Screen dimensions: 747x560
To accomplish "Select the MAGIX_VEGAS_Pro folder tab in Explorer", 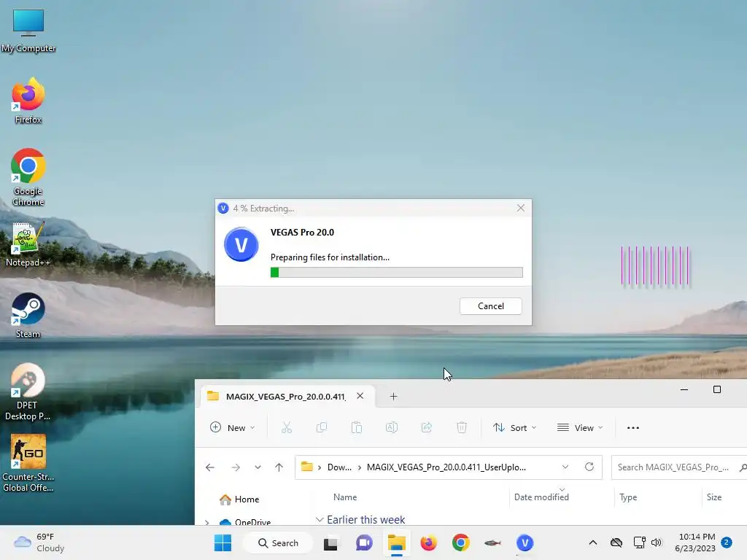I will pyautogui.click(x=285, y=397).
